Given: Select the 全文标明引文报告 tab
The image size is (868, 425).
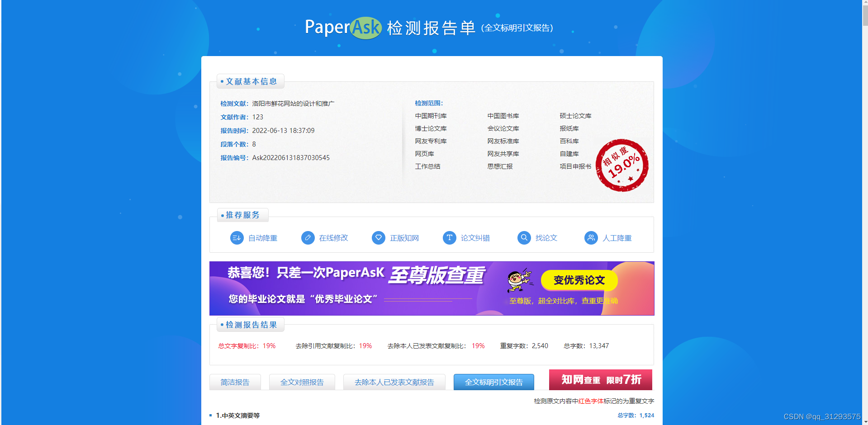Looking at the screenshot, I should click(494, 382).
